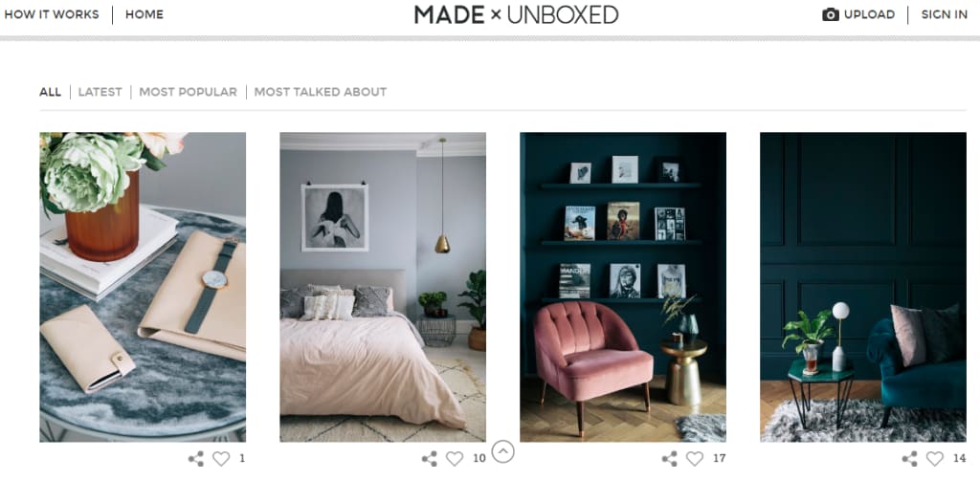Switch to the Latest tab
Viewport: 980px width, 481px height.
100,92
